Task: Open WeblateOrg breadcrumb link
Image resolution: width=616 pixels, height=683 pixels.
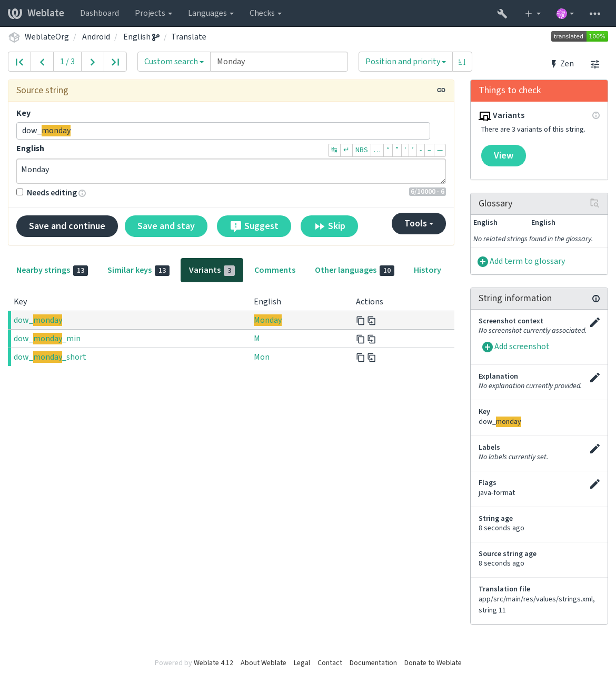Action: click(x=47, y=37)
